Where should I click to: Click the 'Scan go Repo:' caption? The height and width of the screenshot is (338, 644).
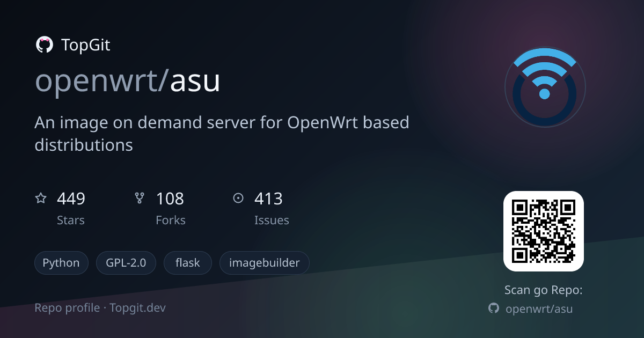click(544, 290)
